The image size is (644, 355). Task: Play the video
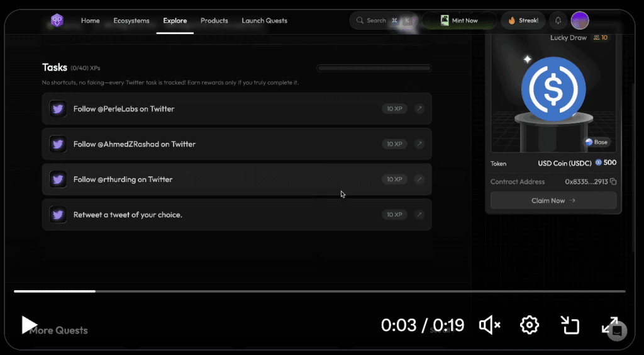tap(29, 325)
